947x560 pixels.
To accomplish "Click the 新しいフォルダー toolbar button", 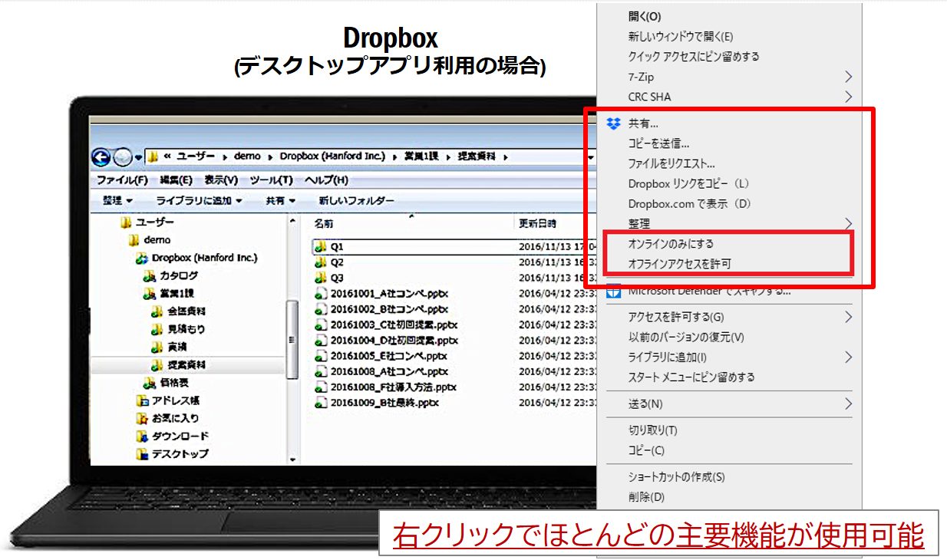I will tap(357, 200).
